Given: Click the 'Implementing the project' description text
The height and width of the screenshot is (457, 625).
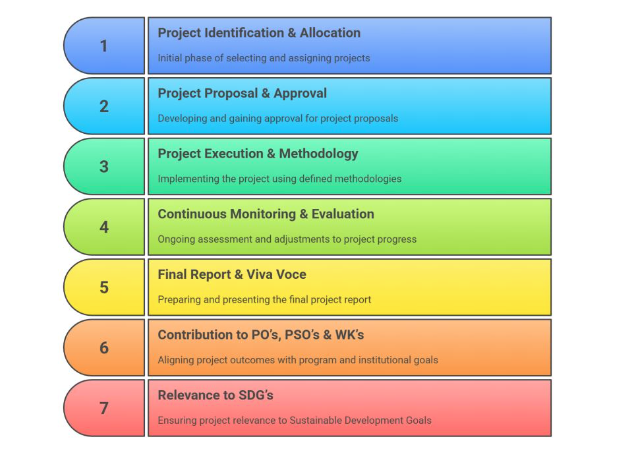Looking at the screenshot, I should pos(280,179).
